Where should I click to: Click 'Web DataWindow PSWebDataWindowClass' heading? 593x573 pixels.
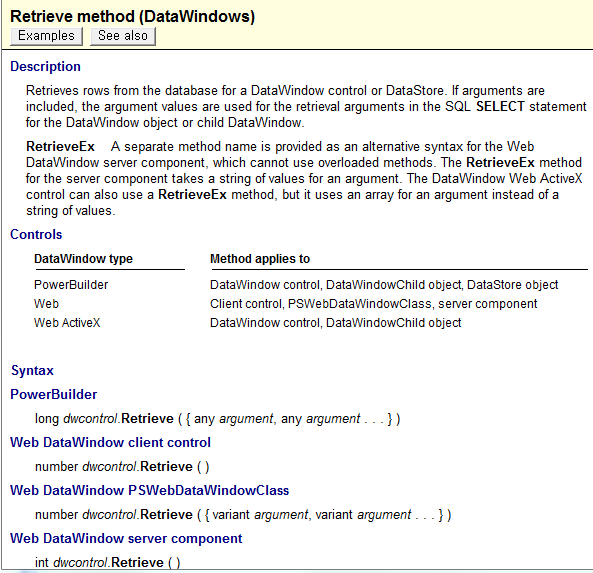[149, 490]
